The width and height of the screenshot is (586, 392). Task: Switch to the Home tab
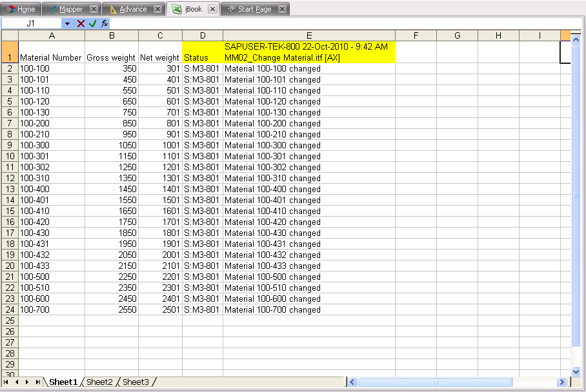[x=21, y=9]
